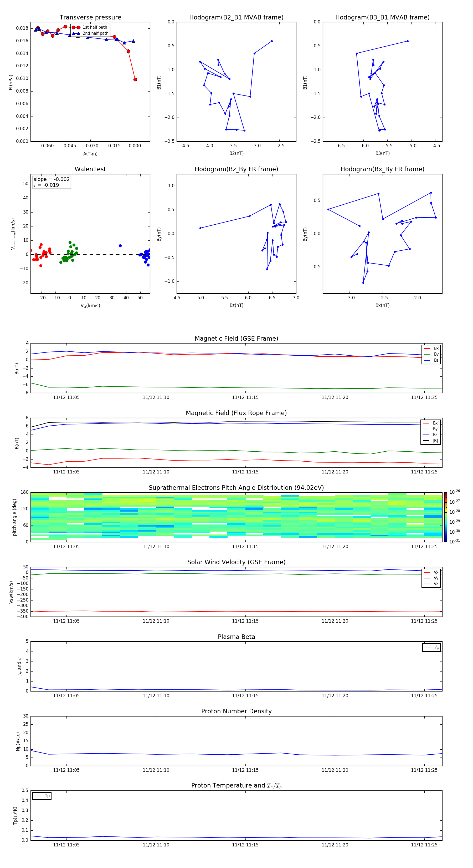This screenshot has height=868, width=473.
Task: Click the 'Hodogram(Bx_By FR frame)' title
Action: (382, 169)
